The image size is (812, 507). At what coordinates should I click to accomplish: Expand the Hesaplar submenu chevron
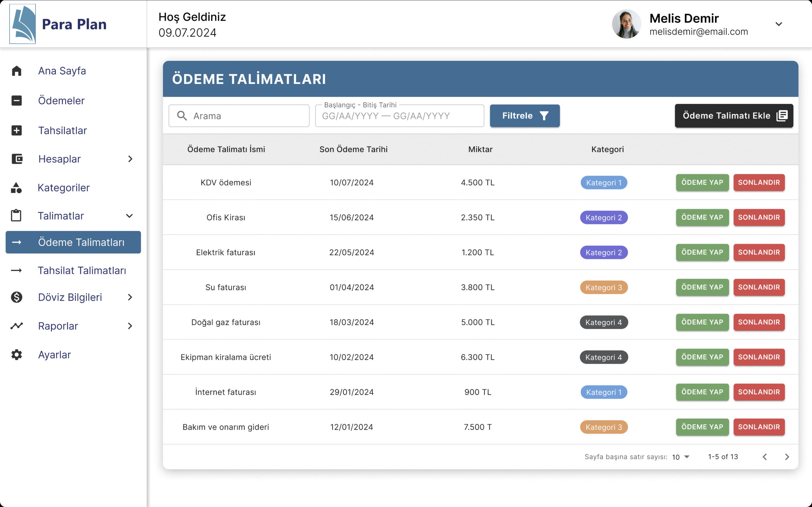coord(130,159)
